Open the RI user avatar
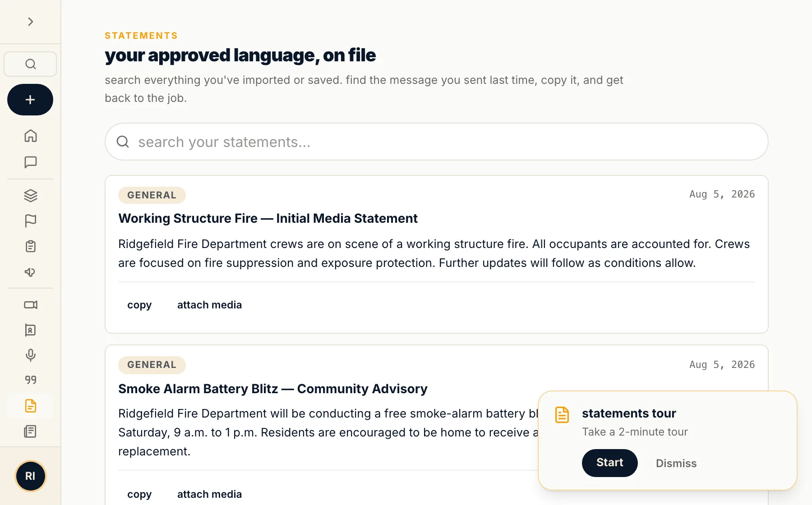The width and height of the screenshot is (812, 505). click(x=30, y=476)
